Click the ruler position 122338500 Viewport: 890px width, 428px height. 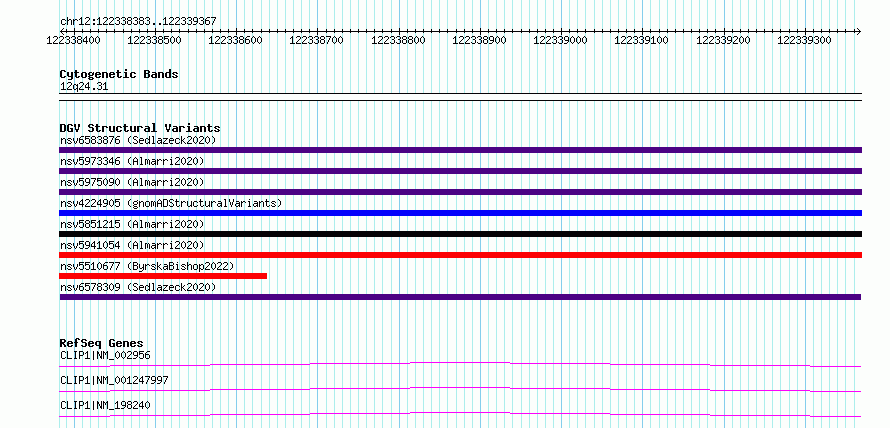pyautogui.click(x=155, y=40)
